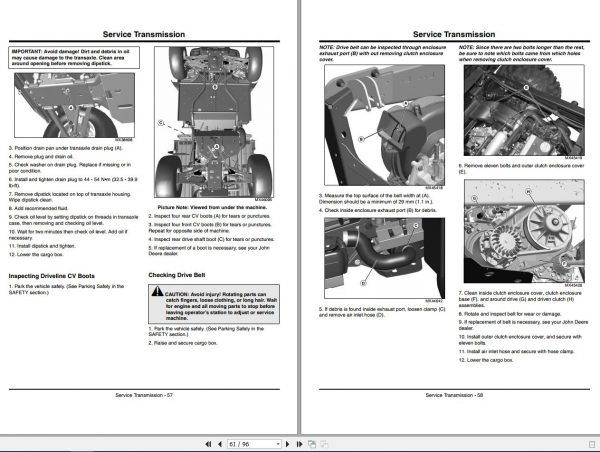The image size is (600, 452).
Task: Click step '11. Install dipstick and tighten.'
Action: 42,246
